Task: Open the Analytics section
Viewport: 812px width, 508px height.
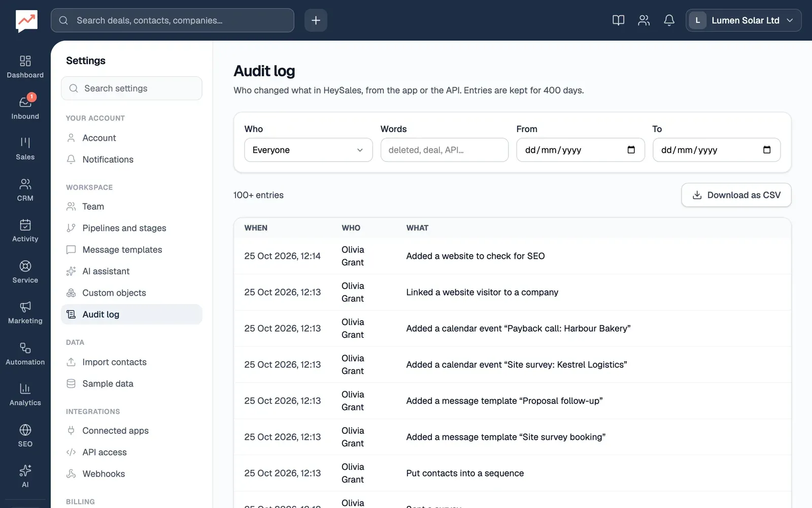Action: click(x=25, y=395)
